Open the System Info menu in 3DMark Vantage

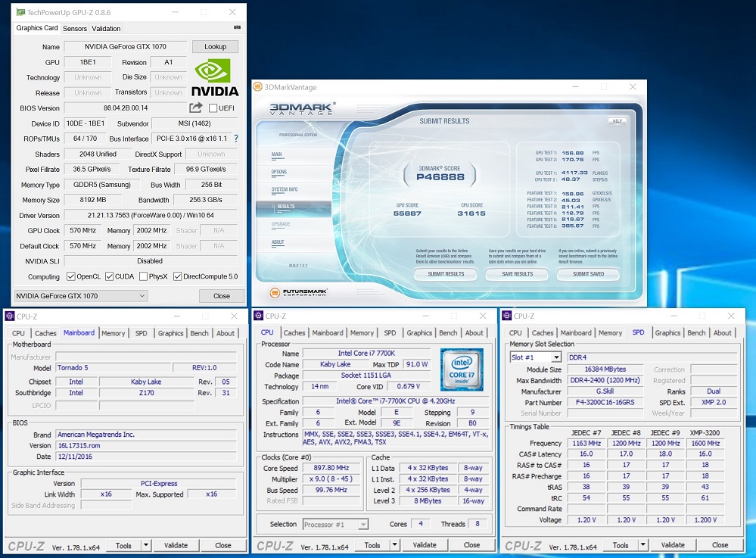click(285, 189)
